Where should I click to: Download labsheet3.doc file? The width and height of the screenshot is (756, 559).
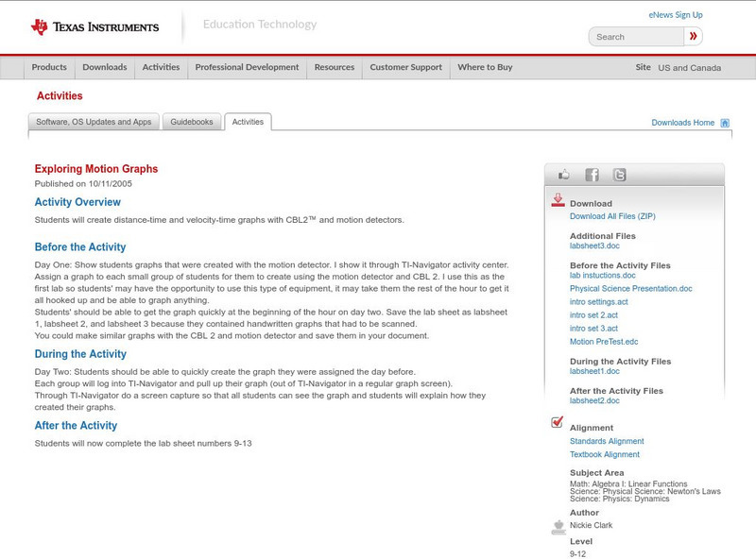click(x=594, y=246)
